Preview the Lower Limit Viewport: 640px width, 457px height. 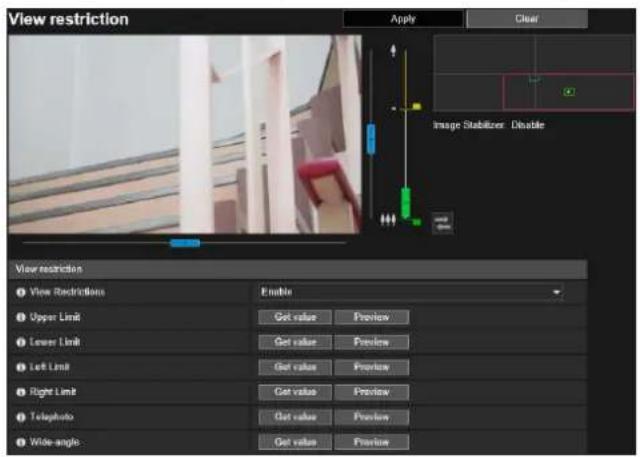coord(371,342)
